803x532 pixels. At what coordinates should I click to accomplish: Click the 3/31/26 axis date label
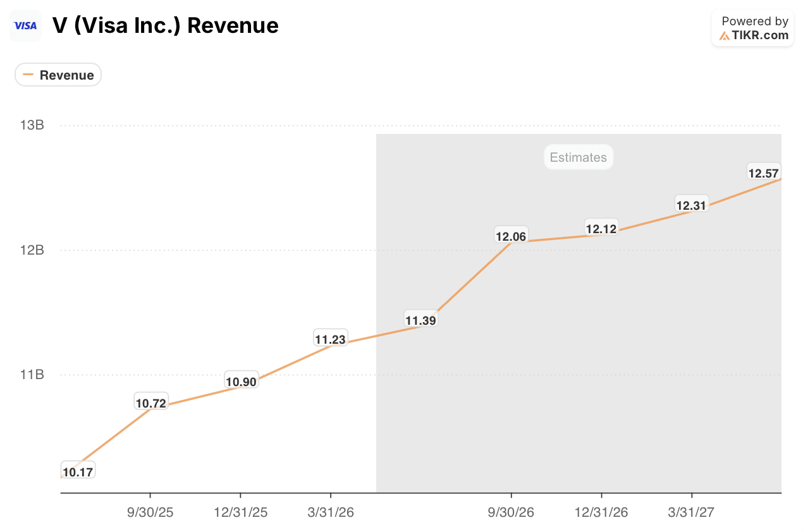(x=331, y=512)
